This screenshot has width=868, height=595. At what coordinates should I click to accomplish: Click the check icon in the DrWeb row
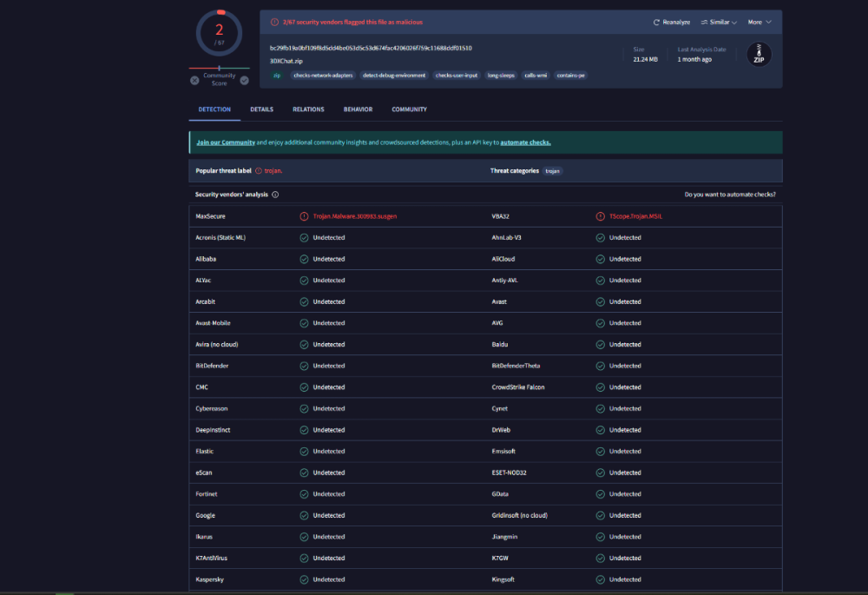pos(600,430)
